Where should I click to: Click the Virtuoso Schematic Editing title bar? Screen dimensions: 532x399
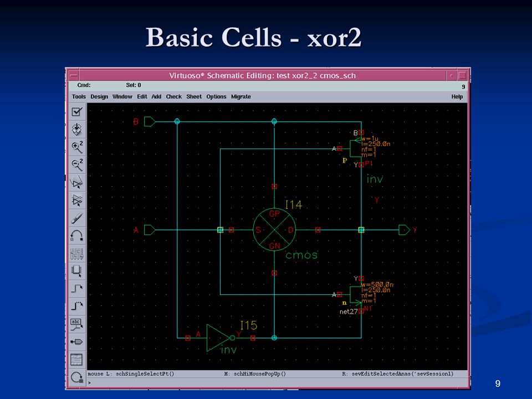262,75
